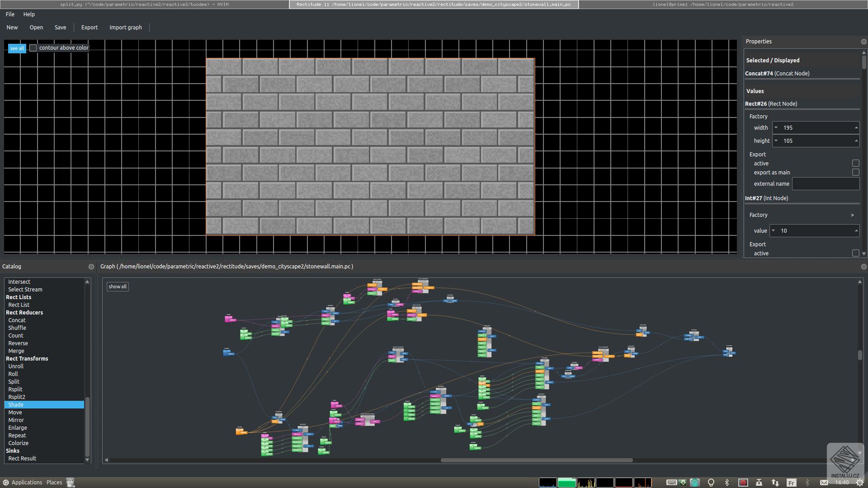Screen dimensions: 868x488
Task: Enable the contour above color checkbox
Action: [33, 48]
